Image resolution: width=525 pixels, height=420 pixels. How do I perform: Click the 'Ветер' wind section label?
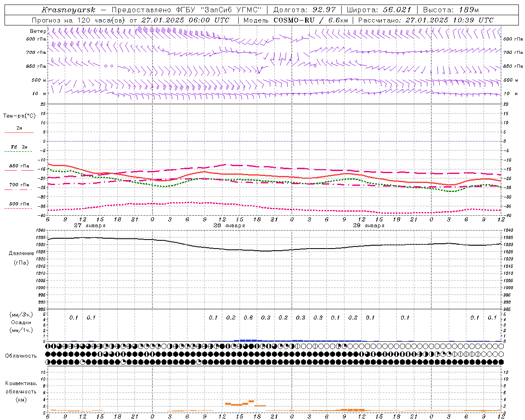point(38,31)
